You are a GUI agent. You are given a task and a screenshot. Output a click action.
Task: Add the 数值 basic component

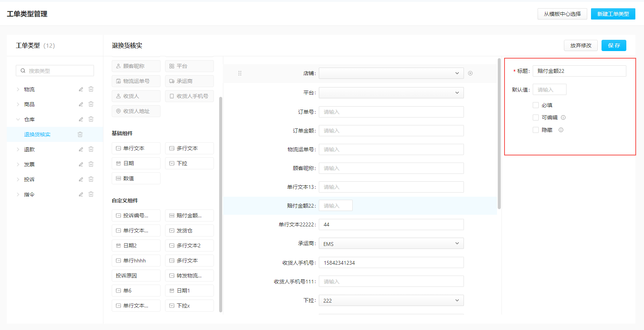click(x=136, y=178)
